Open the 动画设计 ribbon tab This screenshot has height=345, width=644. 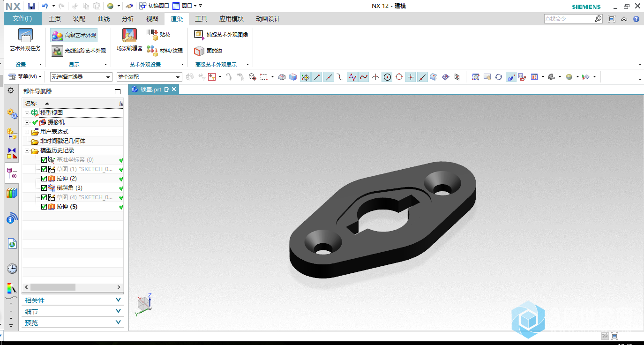point(268,19)
